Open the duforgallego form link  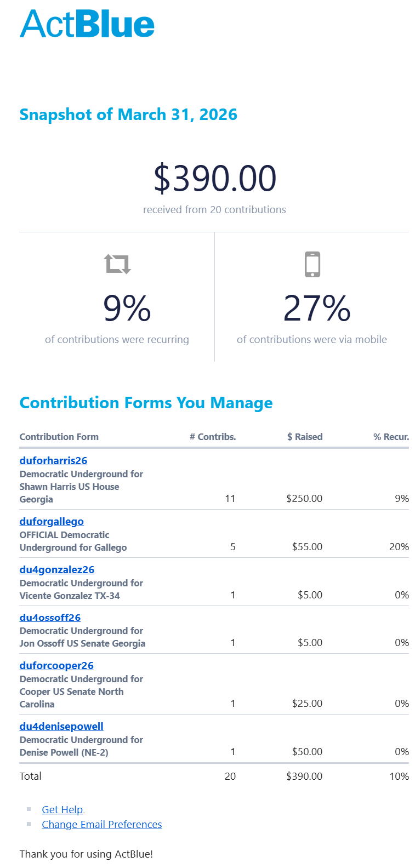click(52, 522)
